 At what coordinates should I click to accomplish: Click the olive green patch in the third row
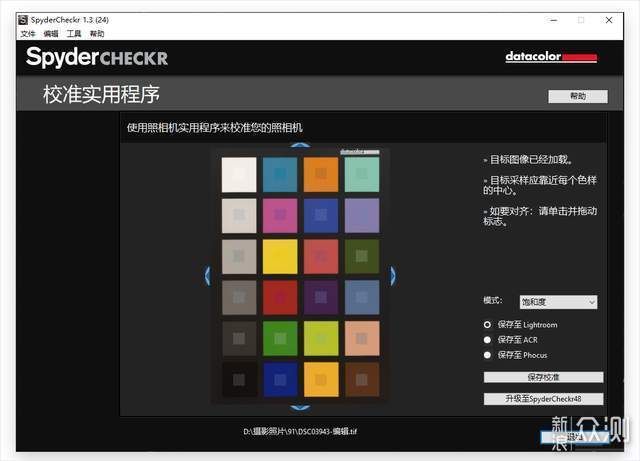click(362, 256)
